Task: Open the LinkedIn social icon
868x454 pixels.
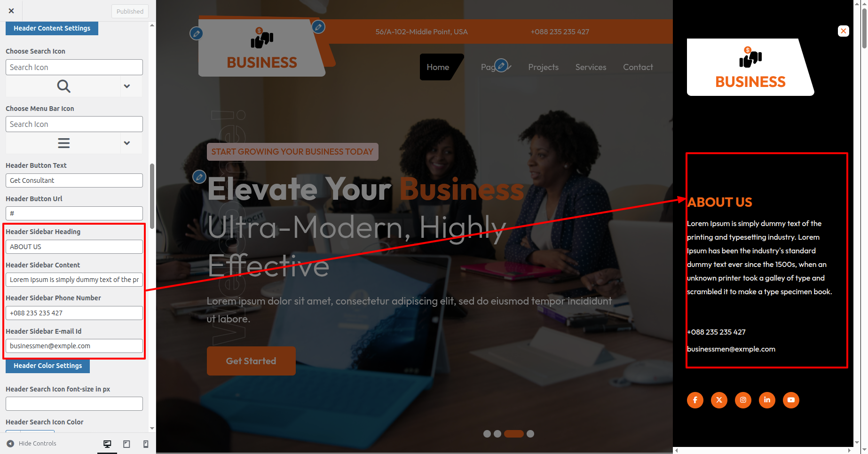Action: (767, 400)
